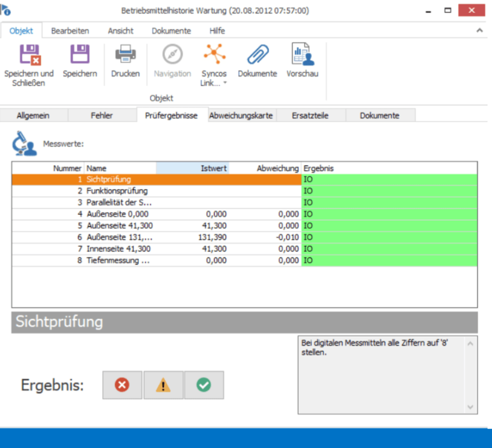This screenshot has width=492, height=448.
Task: Click the Speichern und Schließen icon
Action: coord(30,55)
